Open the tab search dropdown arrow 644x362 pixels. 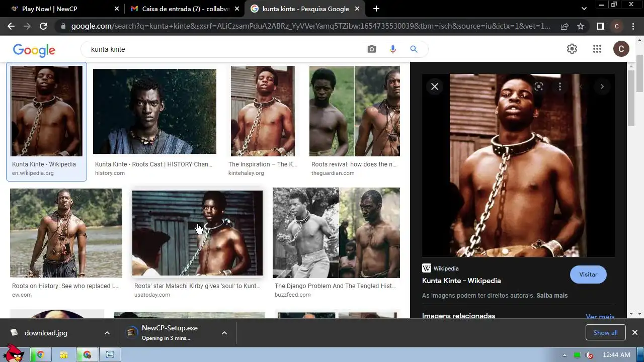(584, 9)
